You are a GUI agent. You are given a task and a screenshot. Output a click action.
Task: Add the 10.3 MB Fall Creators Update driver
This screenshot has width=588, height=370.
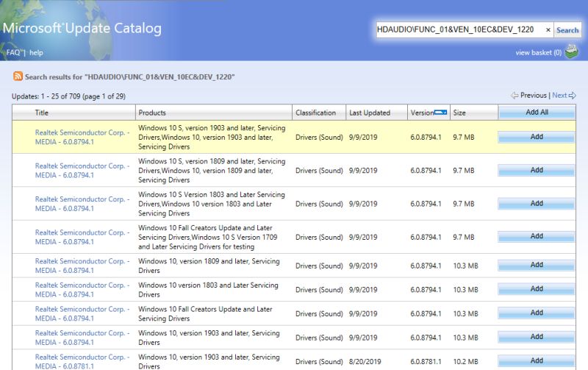coord(537,313)
